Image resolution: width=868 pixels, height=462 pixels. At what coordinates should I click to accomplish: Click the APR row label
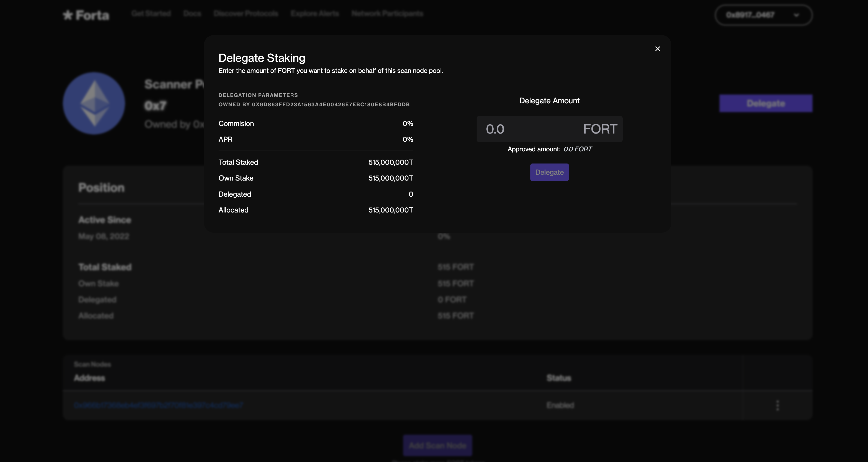225,139
